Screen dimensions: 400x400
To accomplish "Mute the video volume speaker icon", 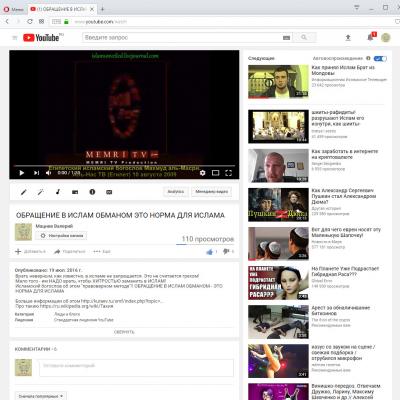I will click(x=49, y=173).
